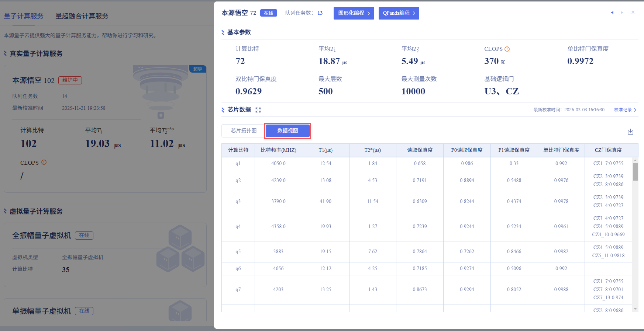Click the CLOPS info icon in 基本参数
The width and height of the screenshot is (644, 331).
click(x=507, y=49)
